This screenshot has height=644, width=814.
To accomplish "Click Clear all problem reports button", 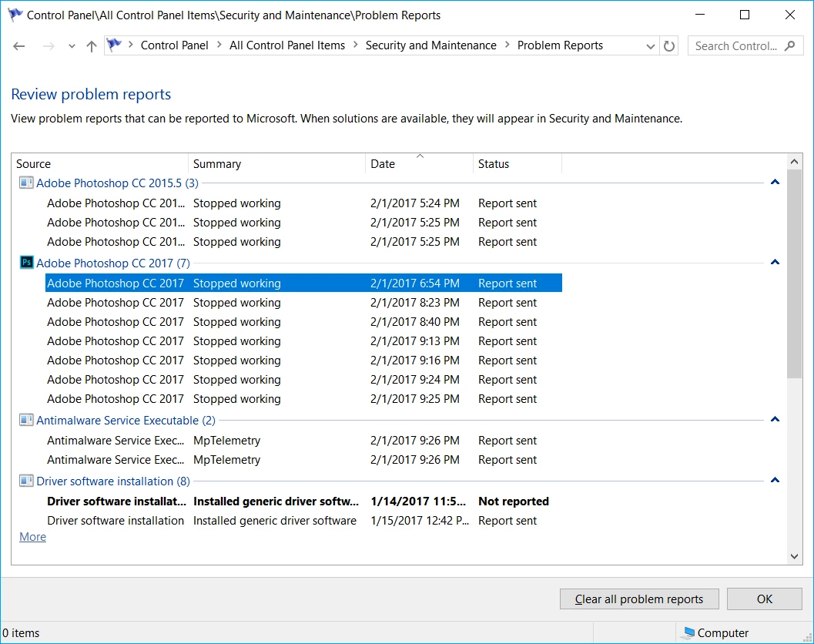I will 639,599.
